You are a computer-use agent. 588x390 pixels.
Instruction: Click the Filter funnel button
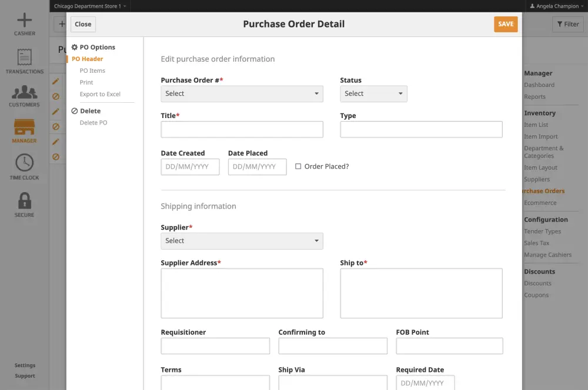(x=568, y=24)
